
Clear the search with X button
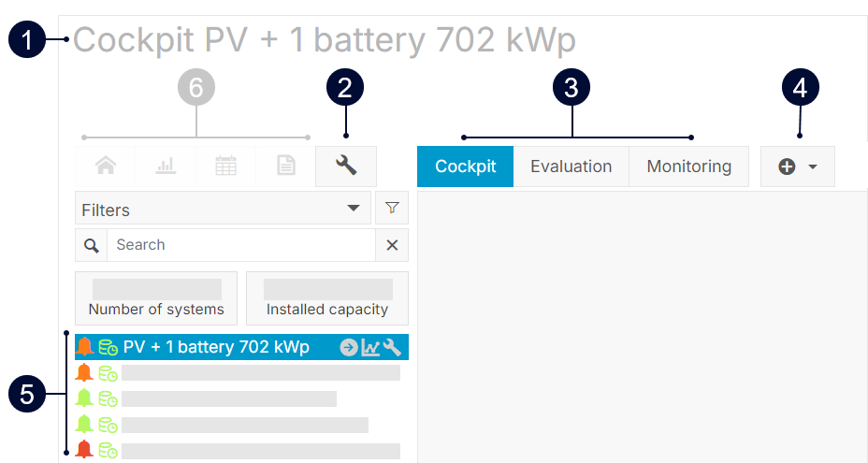click(x=392, y=245)
